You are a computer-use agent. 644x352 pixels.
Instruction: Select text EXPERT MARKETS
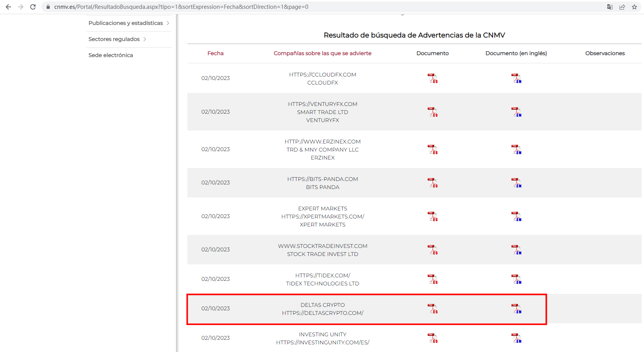[323, 209]
